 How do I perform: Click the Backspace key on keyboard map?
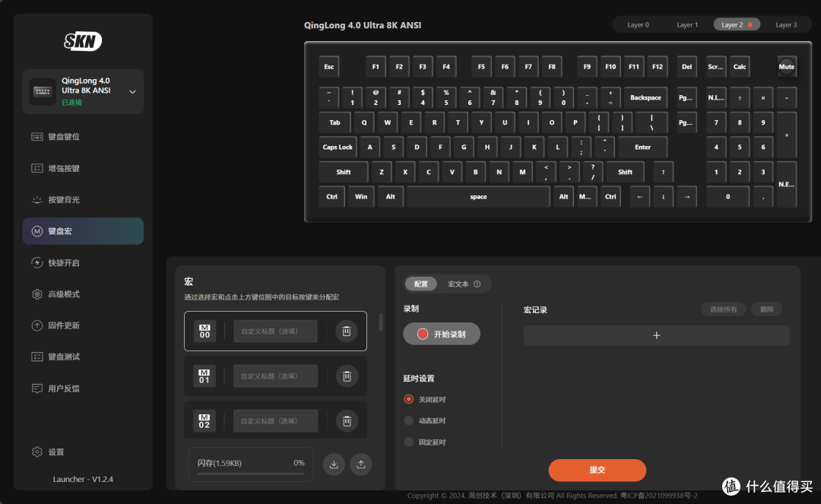pos(645,97)
